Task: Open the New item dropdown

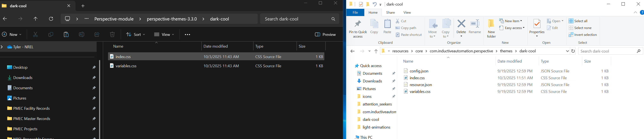Action: [x=511, y=21]
